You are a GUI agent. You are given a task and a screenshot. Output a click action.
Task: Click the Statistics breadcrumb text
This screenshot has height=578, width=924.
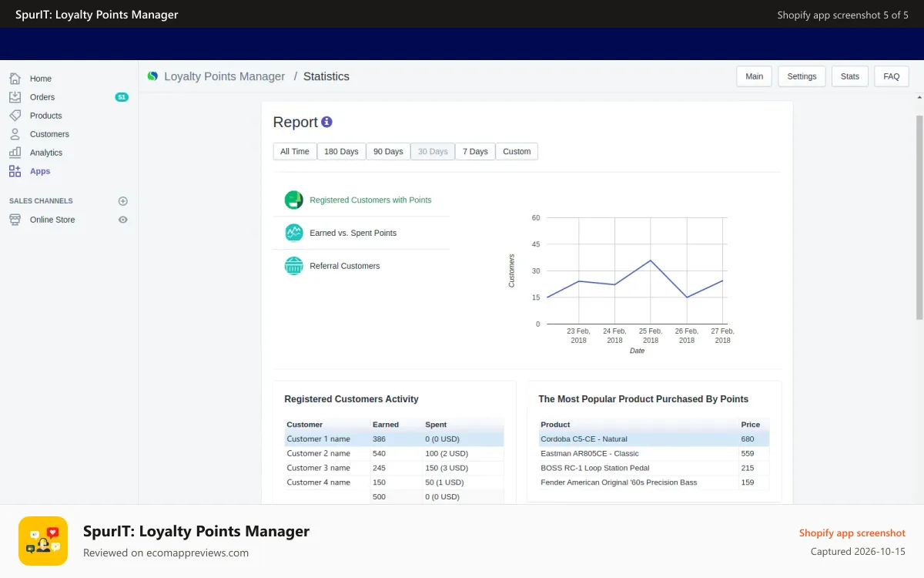326,76
